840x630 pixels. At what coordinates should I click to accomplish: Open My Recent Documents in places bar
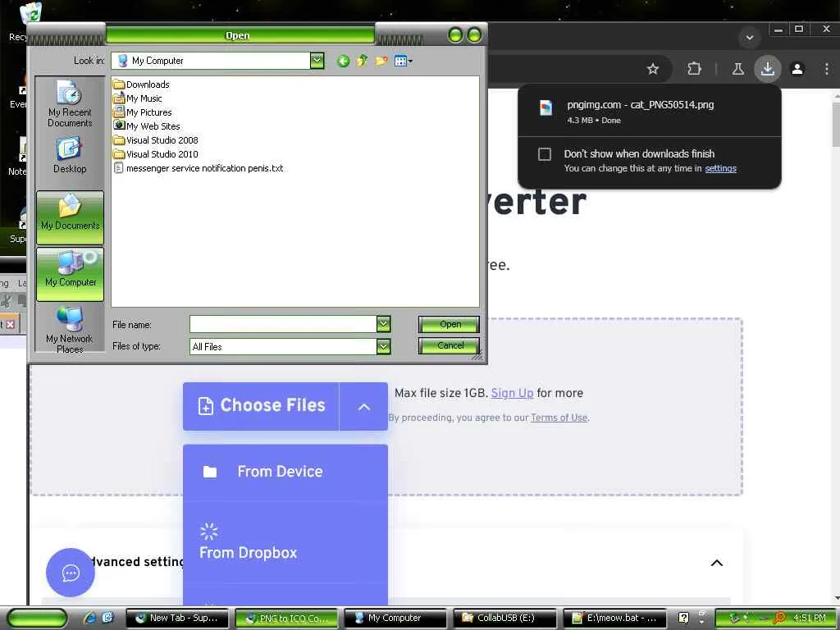70,104
